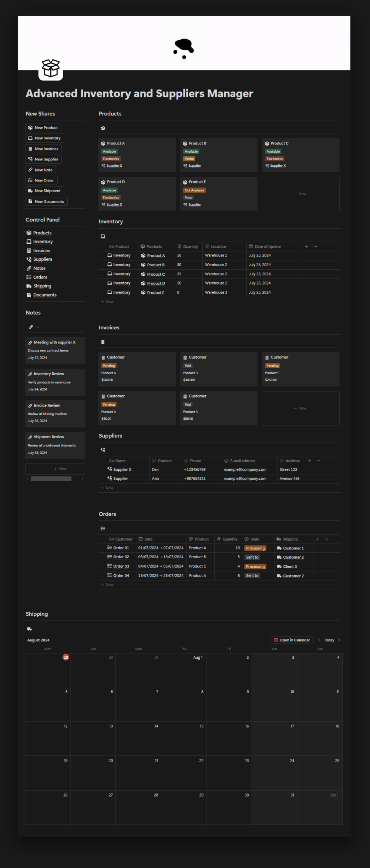
Task: Open Quantity column header menu in Inventory
Action: [x=189, y=246]
